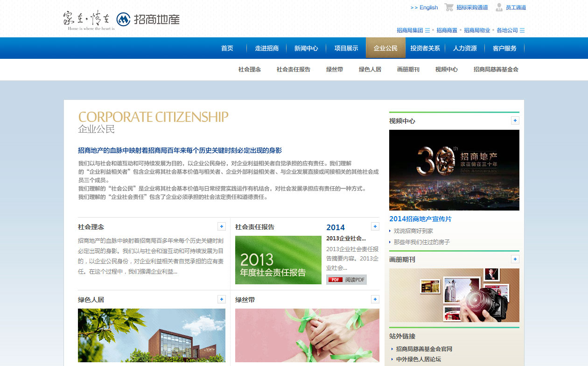Go to the 绿丝带 sub-menu item

point(335,70)
